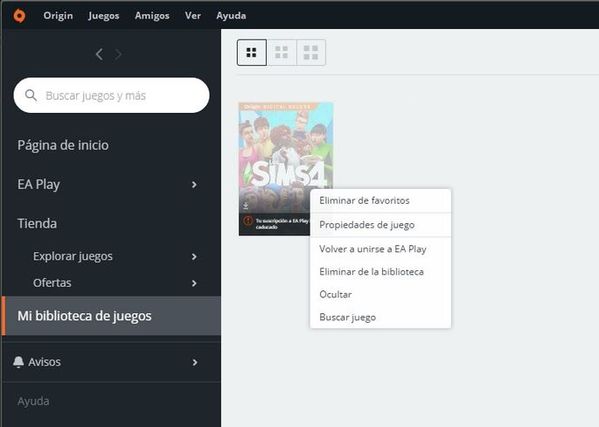Open Ofertas in sidebar

point(52,283)
